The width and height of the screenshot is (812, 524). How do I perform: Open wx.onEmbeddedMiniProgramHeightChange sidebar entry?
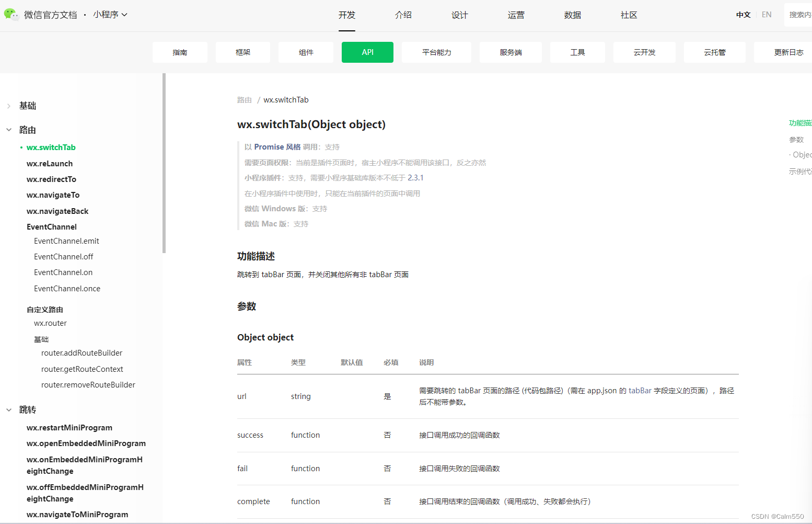point(85,465)
